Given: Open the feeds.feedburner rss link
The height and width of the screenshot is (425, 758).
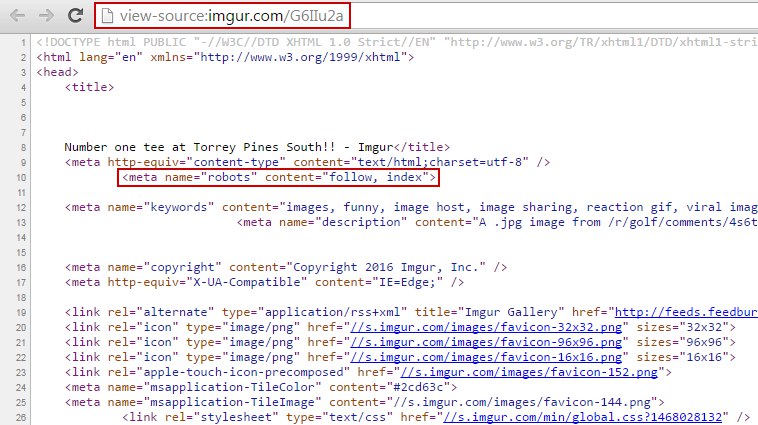Looking at the screenshot, I should point(686,312).
